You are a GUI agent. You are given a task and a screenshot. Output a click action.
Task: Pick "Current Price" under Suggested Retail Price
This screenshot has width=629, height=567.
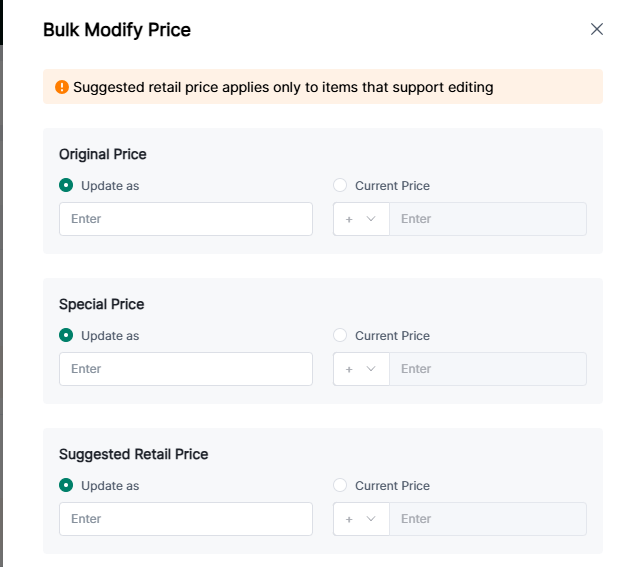340,485
